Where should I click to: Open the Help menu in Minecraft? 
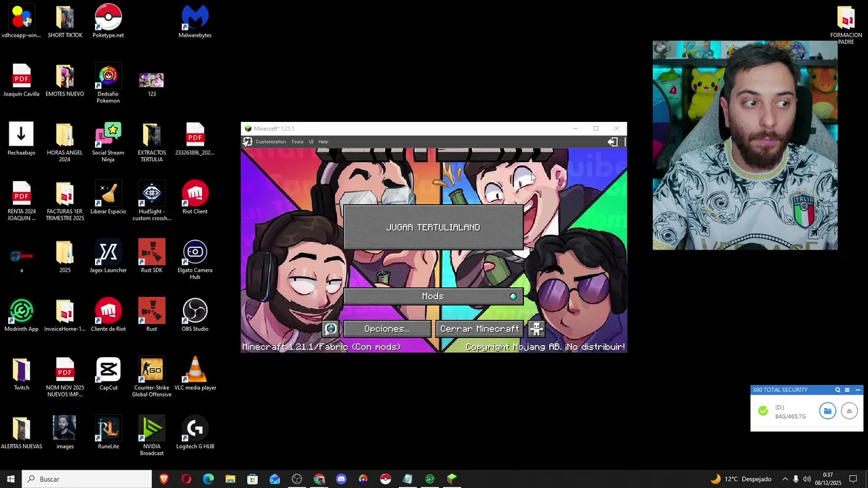323,142
